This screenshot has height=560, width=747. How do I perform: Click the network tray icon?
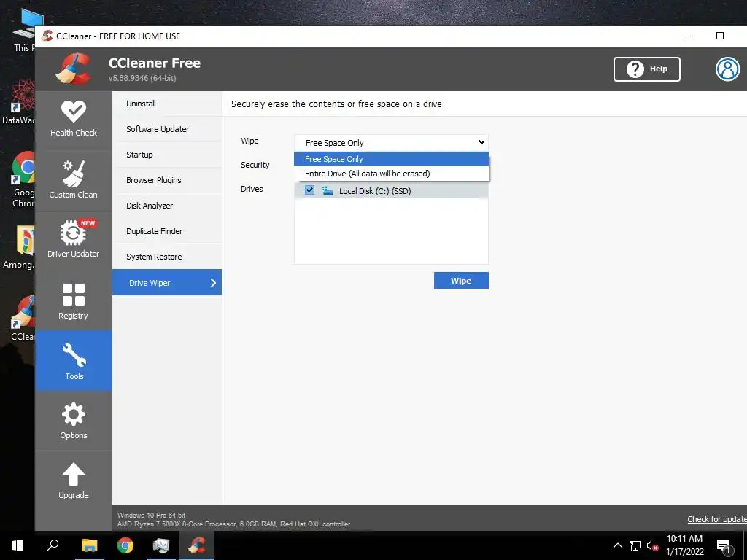(x=635, y=545)
